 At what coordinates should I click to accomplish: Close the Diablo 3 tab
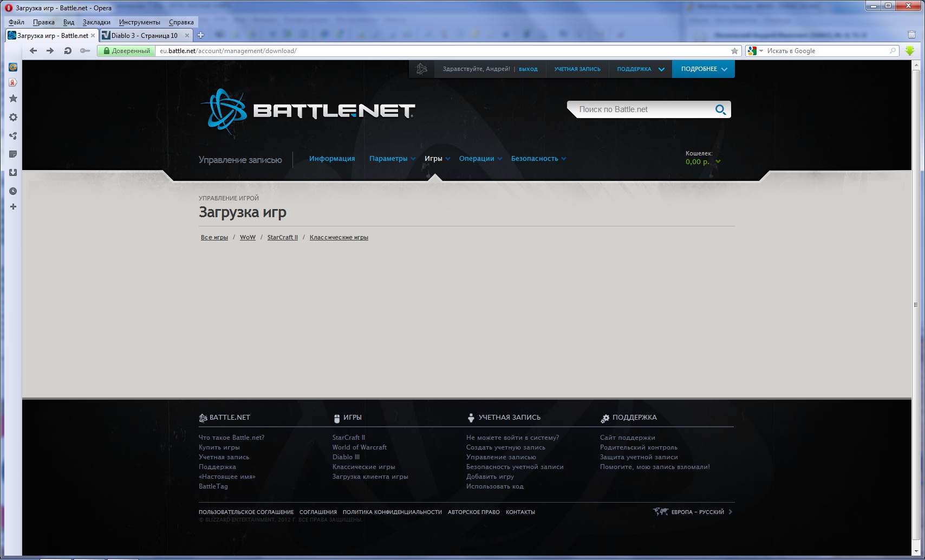[187, 36]
